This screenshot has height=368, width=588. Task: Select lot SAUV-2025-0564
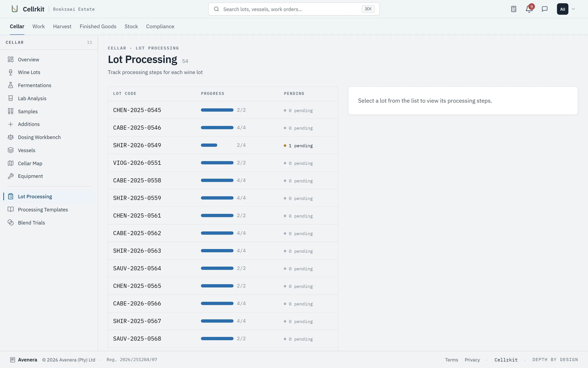[223, 268]
